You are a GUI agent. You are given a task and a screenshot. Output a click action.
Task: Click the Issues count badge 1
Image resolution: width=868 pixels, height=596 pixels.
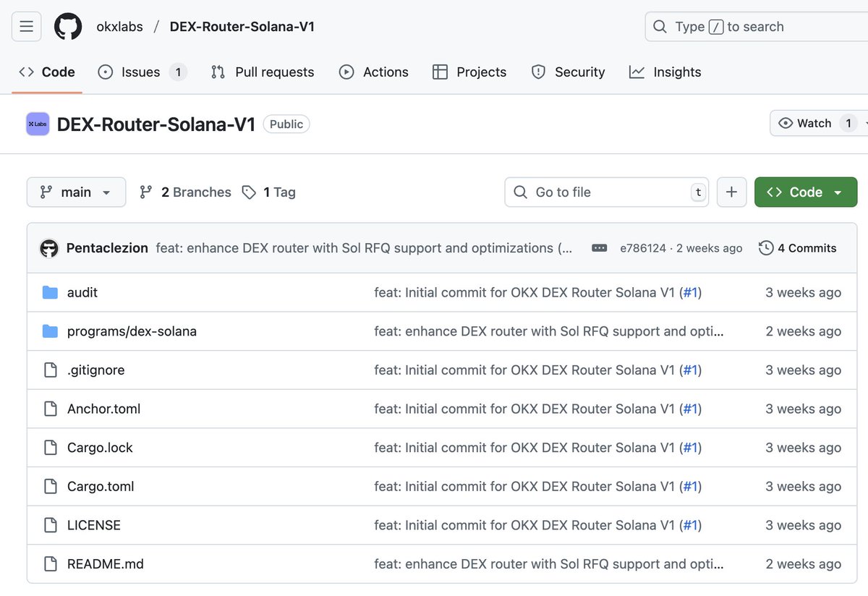(178, 72)
